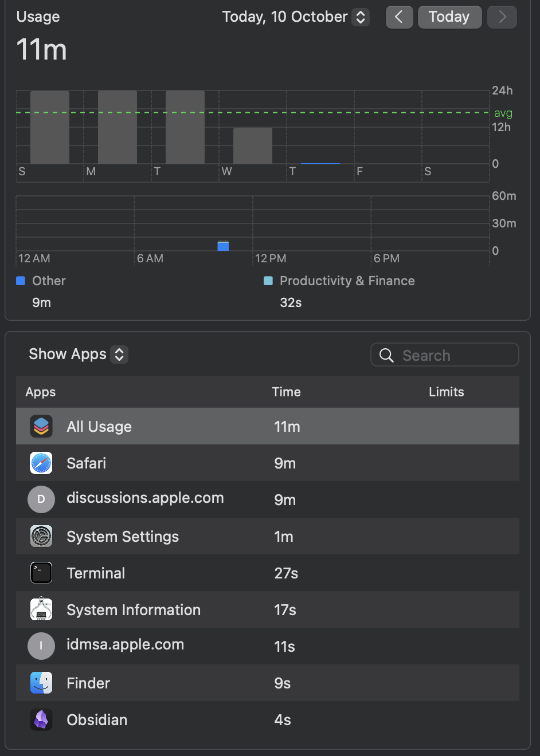Go to the previous day
This screenshot has width=540, height=756.
click(x=399, y=17)
